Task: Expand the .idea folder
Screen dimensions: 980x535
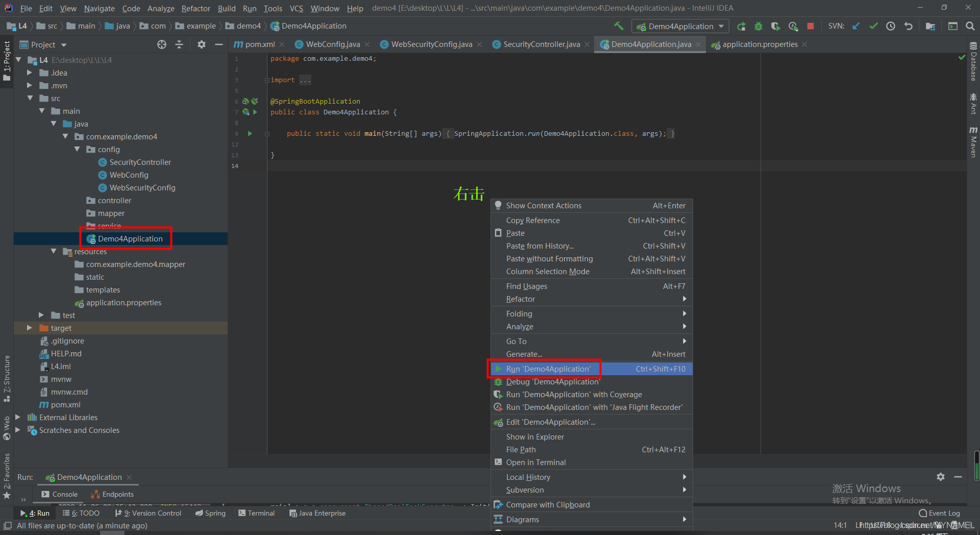Action: click(30, 72)
